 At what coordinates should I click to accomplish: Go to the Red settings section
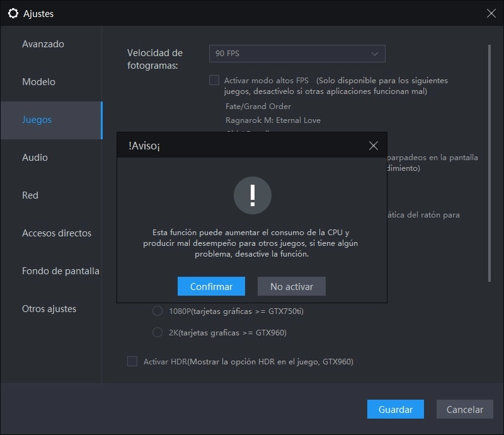[x=30, y=195]
